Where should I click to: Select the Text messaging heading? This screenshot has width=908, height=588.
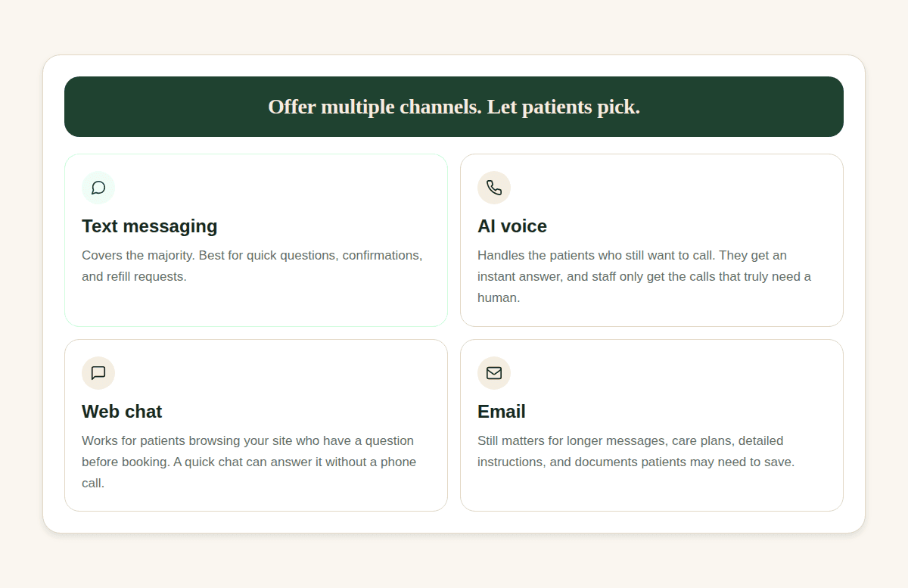coord(150,226)
